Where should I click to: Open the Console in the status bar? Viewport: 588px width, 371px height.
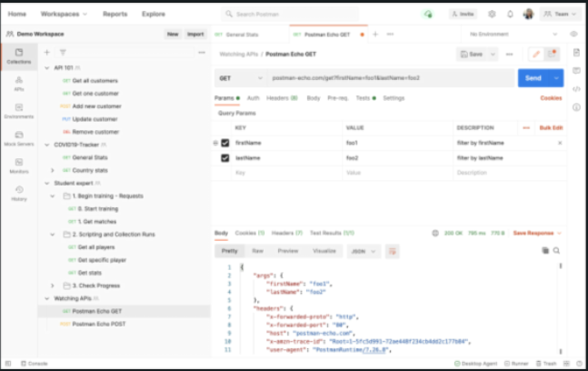click(35, 364)
